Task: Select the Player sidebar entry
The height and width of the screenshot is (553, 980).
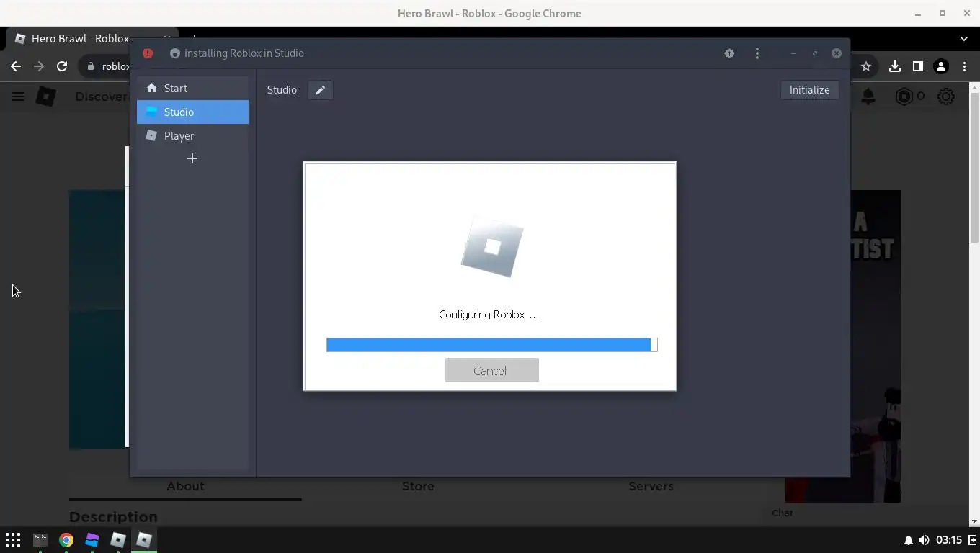Action: [192, 135]
